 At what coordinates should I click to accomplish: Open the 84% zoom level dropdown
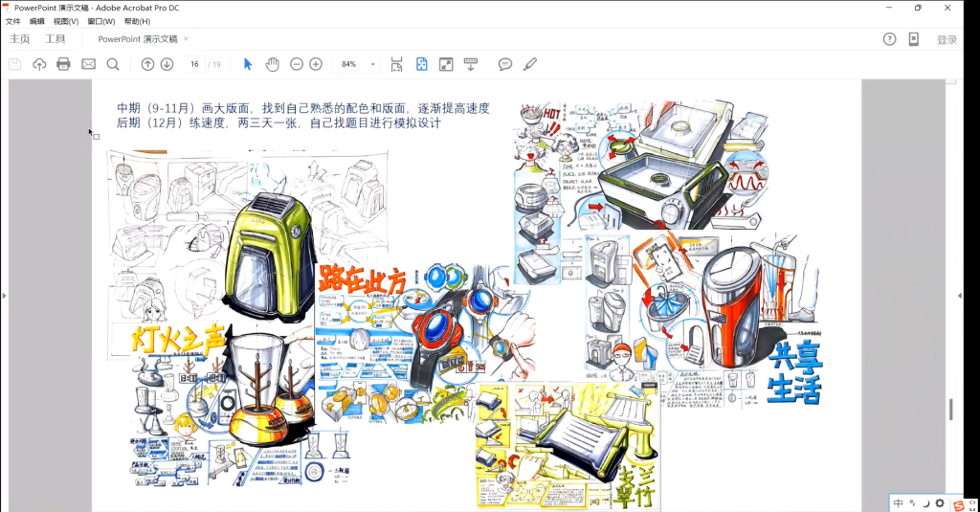pyautogui.click(x=372, y=64)
